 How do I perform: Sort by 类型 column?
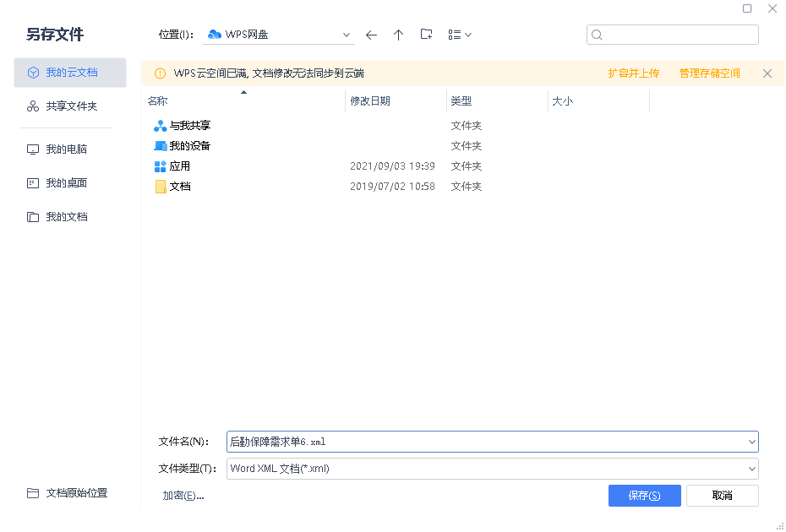click(497, 101)
